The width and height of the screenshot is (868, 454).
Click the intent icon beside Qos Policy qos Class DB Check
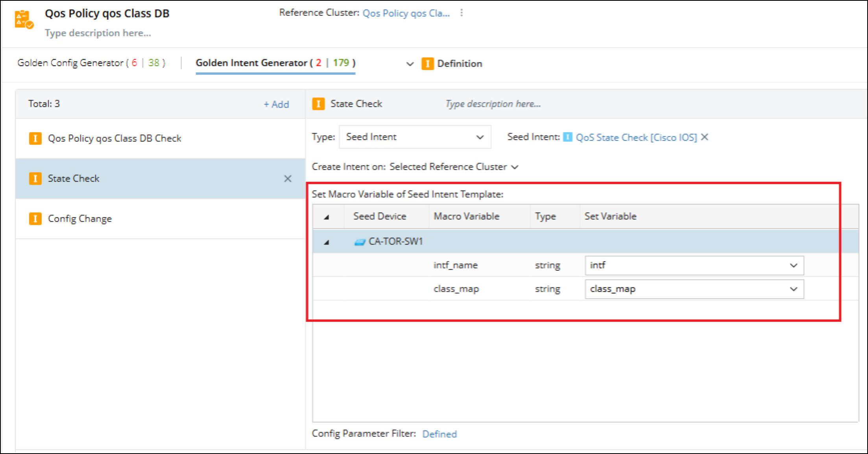tap(35, 138)
